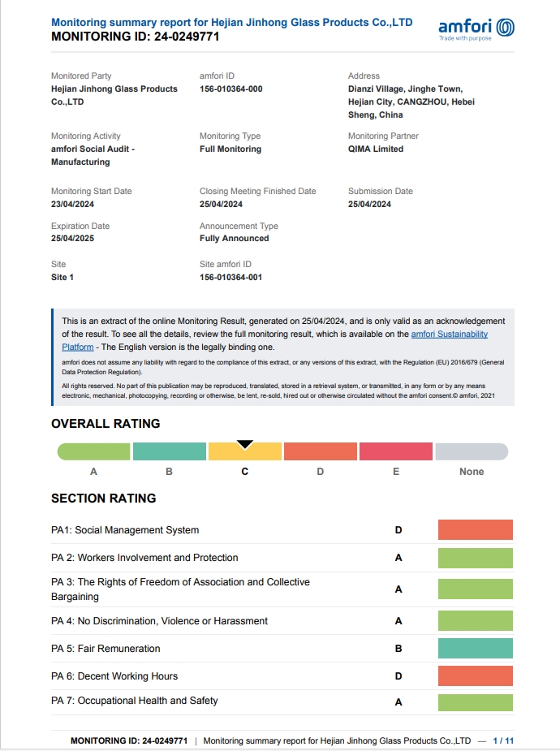560x751 pixels.
Task: Click the black triangle rating marker
Action: pos(245,444)
